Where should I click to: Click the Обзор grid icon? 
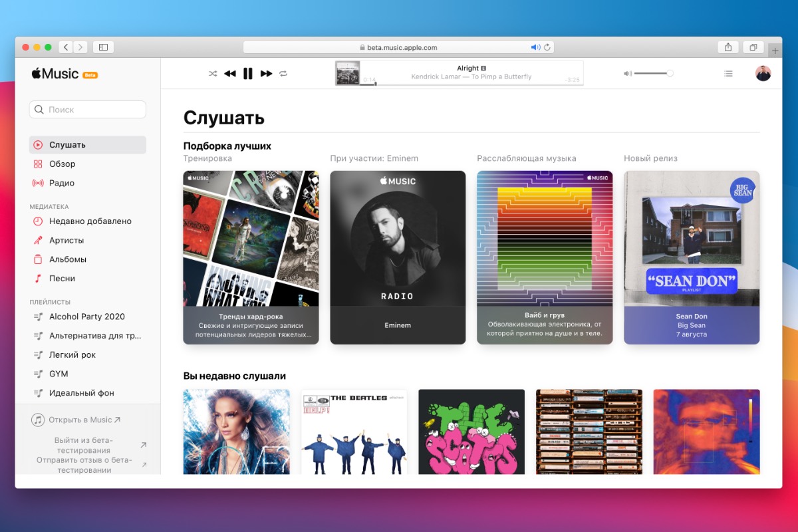point(38,164)
